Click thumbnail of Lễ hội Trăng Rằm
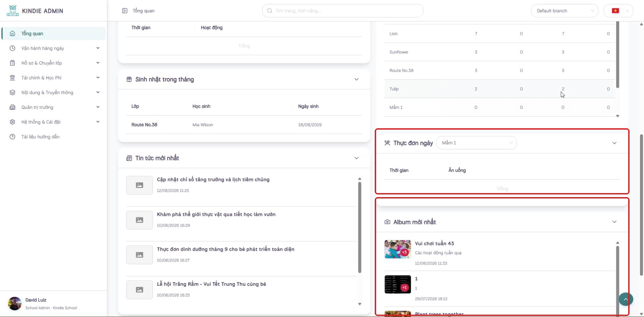The image size is (644, 317). (139, 290)
